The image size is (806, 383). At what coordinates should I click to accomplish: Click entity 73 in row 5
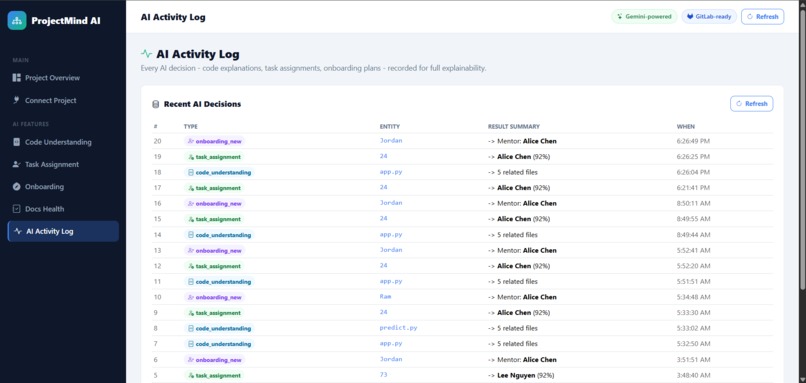(383, 374)
